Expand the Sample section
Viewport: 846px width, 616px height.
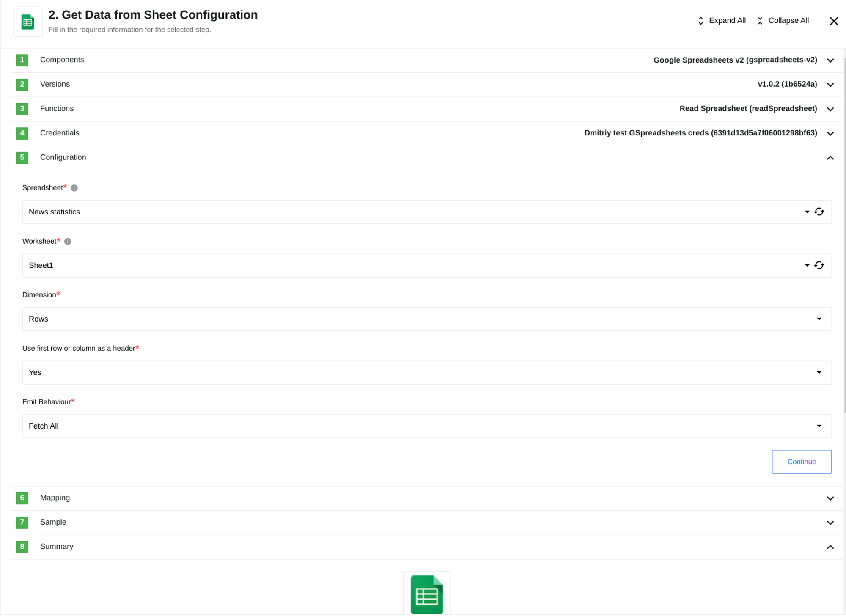(830, 522)
